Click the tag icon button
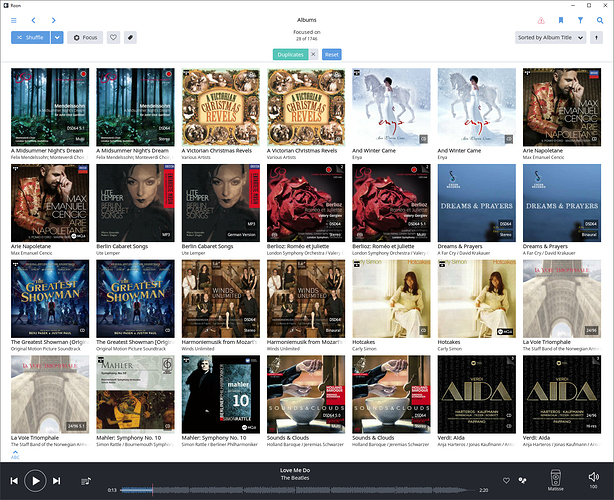The height and width of the screenshot is (500, 614). tap(130, 38)
